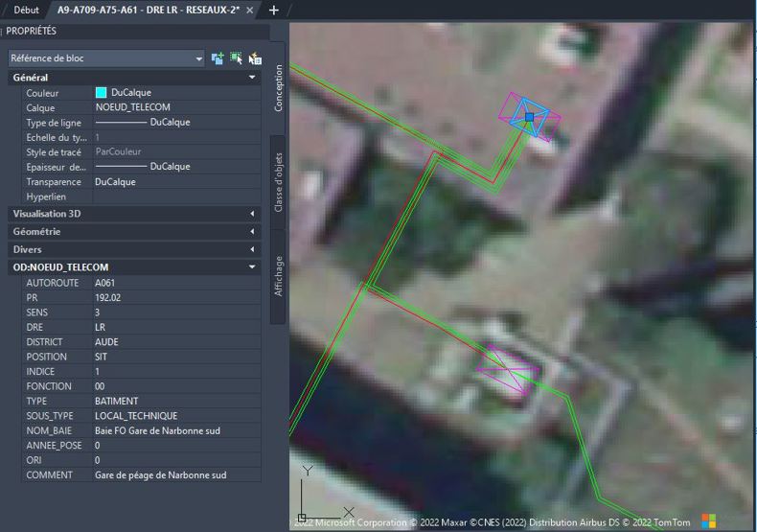Click the Select Objects icon

(x=236, y=58)
